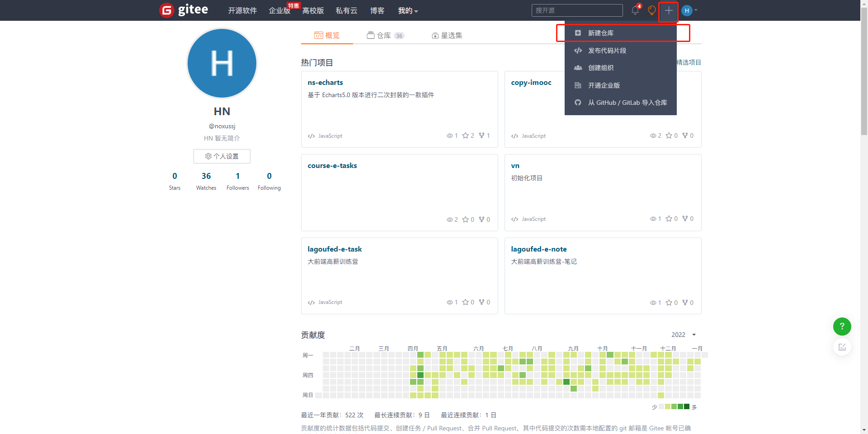Screen dimensions: 868x434
Task: Click the darkest green legend swatch
Action: [x=687, y=406]
